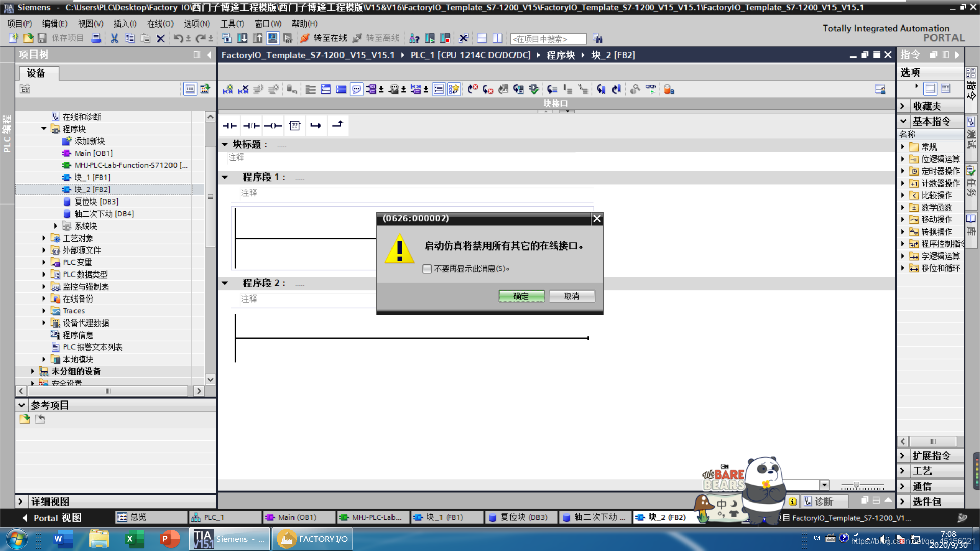Expand the 位逻辑运算 instruction folder
Viewport: 980px width, 551px height.
click(x=902, y=159)
